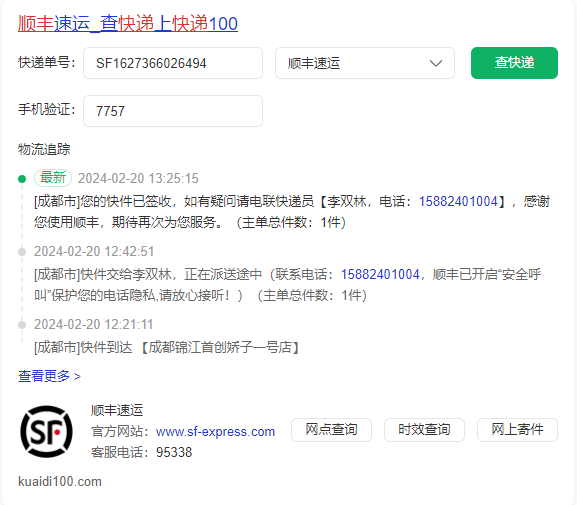Screen dimensions: 577x505
Task: Click the 网上寄件 button
Action: pyautogui.click(x=517, y=430)
